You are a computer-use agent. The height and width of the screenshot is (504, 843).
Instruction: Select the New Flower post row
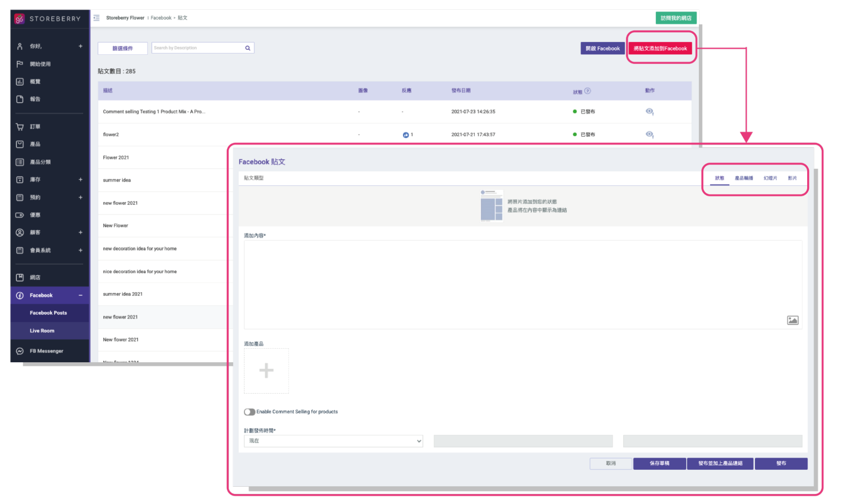(x=164, y=226)
